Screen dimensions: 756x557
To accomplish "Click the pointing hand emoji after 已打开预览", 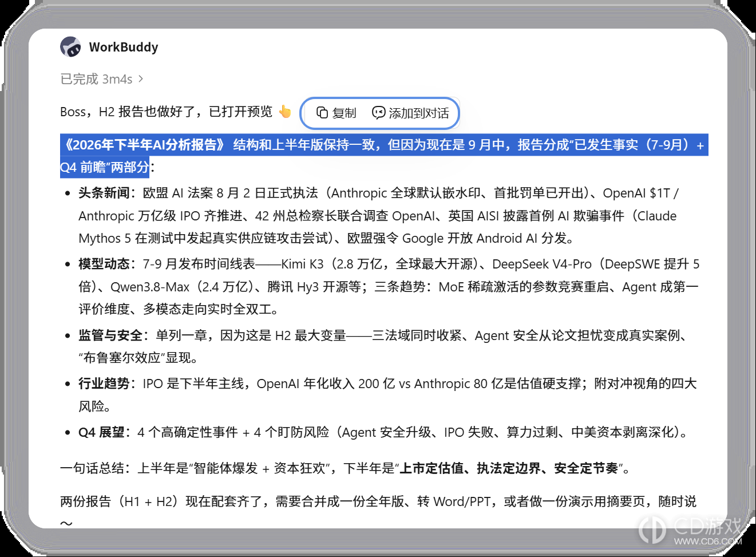I will 285,112.
